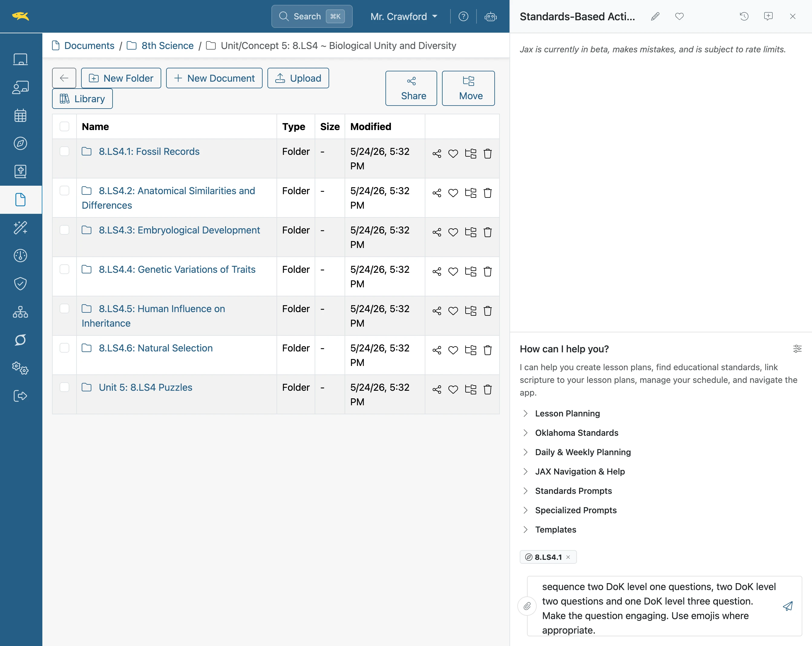Open the shield checkmark sidebar icon

(20, 283)
